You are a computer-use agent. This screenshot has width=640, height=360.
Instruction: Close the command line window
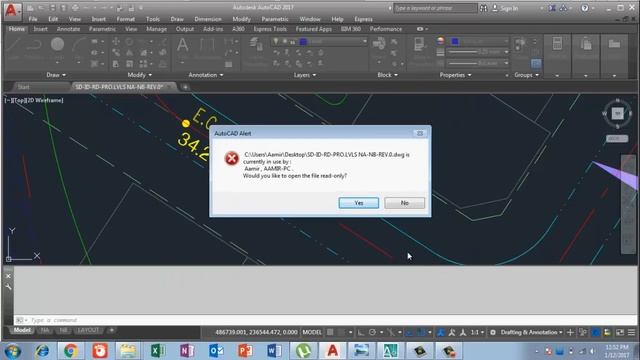click(x=8, y=276)
